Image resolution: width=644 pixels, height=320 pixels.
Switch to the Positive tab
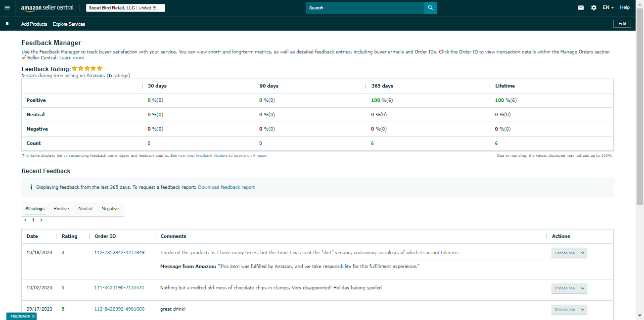coord(61,209)
